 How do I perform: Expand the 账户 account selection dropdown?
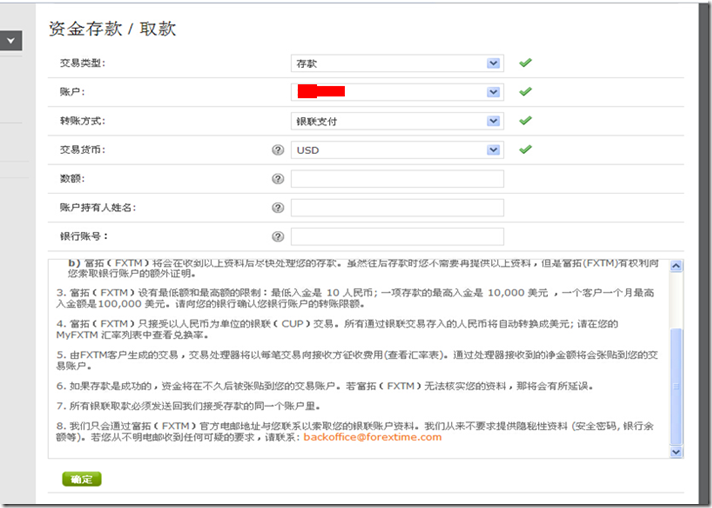(x=396, y=92)
